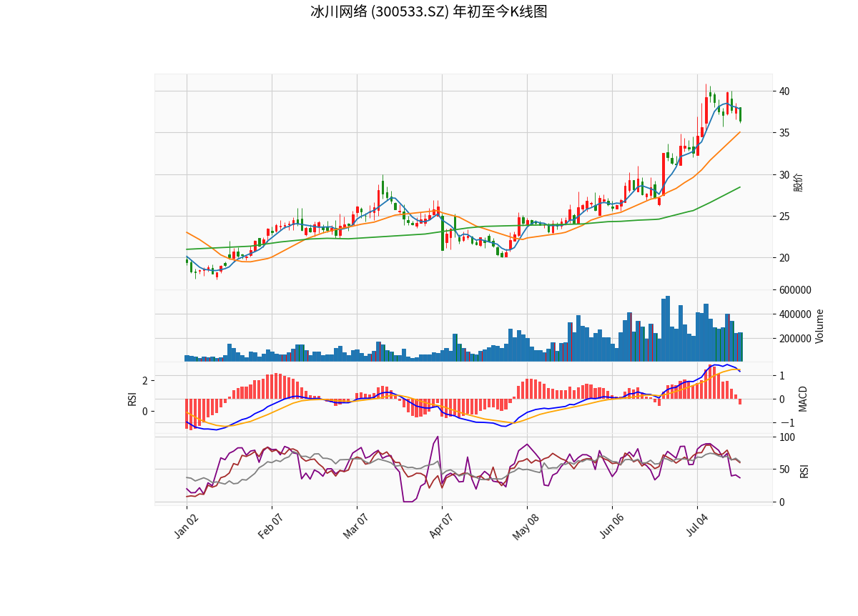Select the 200000 volume tick label
The height and width of the screenshot is (616, 858).
(795, 339)
